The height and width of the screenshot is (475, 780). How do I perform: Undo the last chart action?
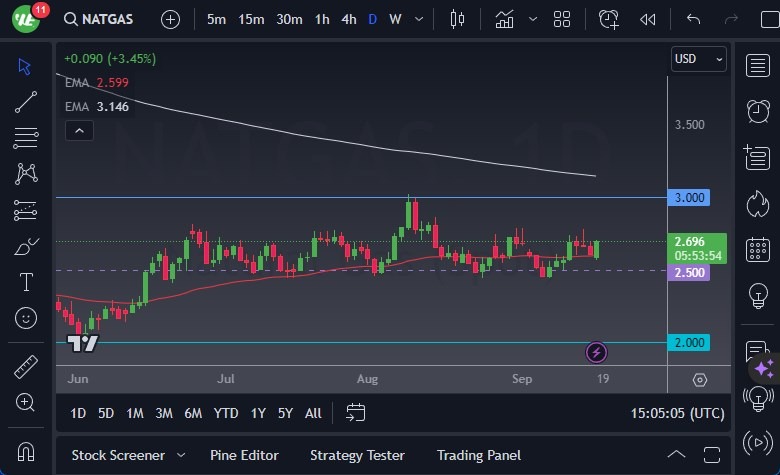coord(693,19)
